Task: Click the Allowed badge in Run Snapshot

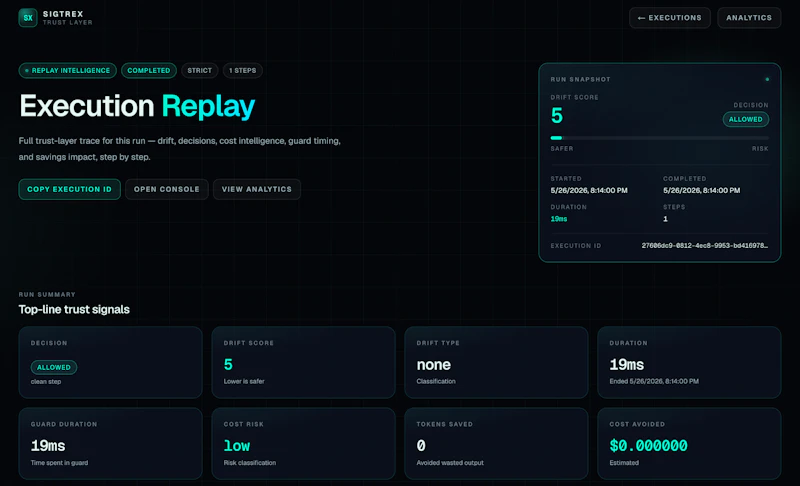Action: (745, 119)
